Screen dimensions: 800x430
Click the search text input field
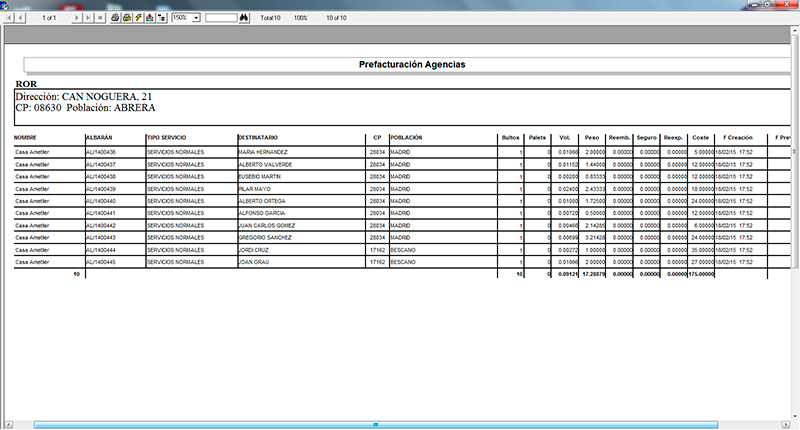pos(221,18)
